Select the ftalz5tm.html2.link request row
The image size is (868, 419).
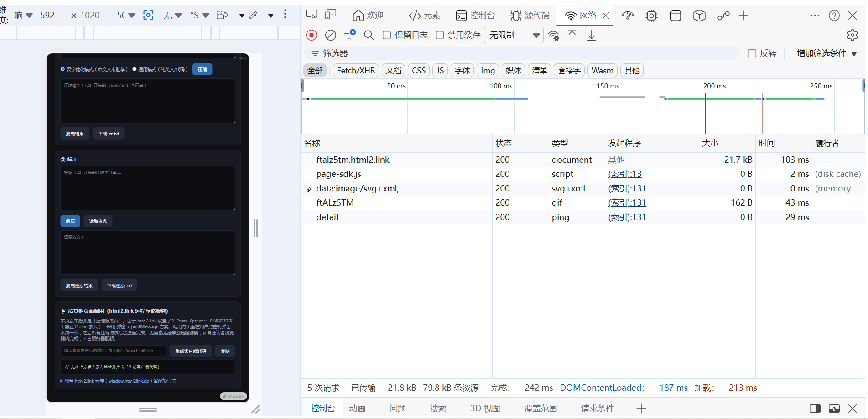coord(583,160)
